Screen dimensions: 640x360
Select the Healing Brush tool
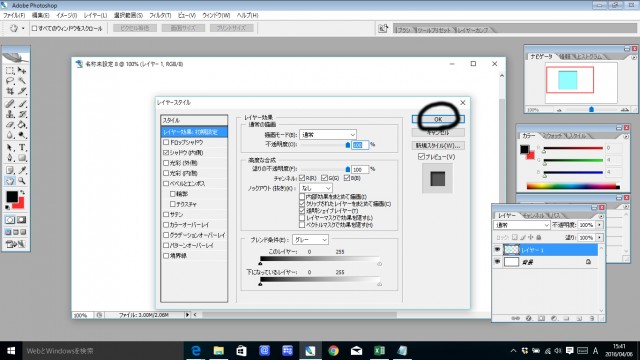[10, 104]
